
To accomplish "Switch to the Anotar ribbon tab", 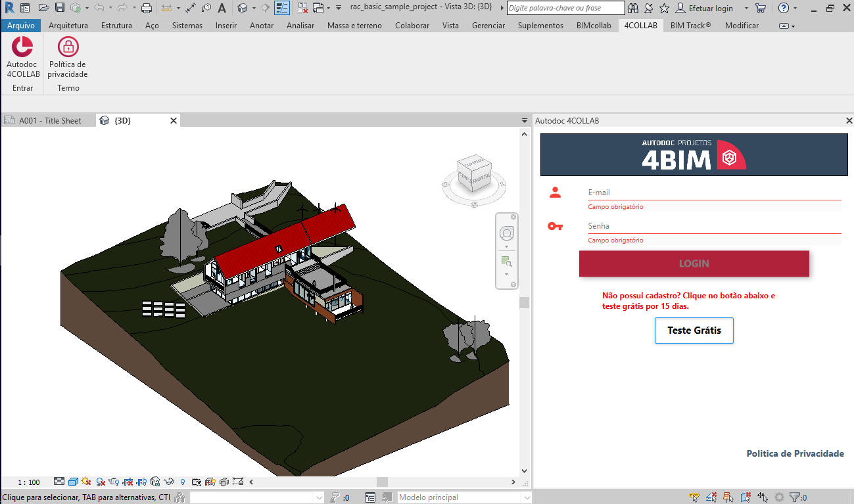I will pos(262,26).
